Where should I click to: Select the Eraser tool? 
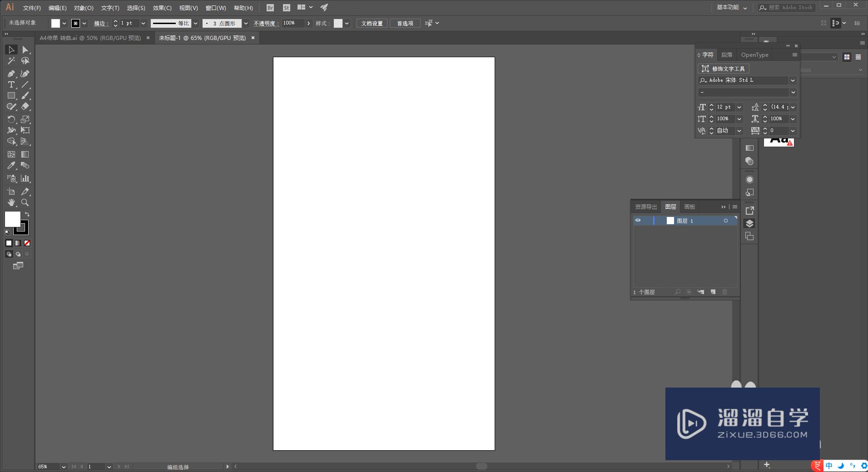pos(25,107)
